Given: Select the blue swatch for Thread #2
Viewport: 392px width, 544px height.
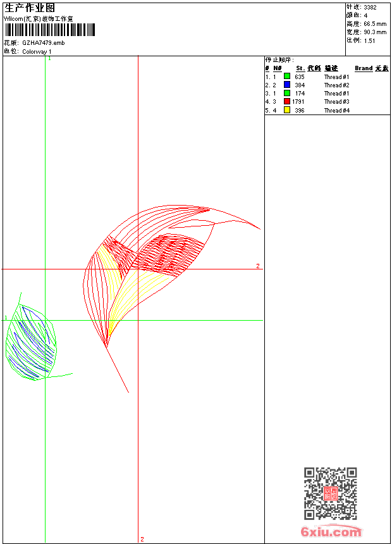Looking at the screenshot, I should pyautogui.click(x=286, y=85).
